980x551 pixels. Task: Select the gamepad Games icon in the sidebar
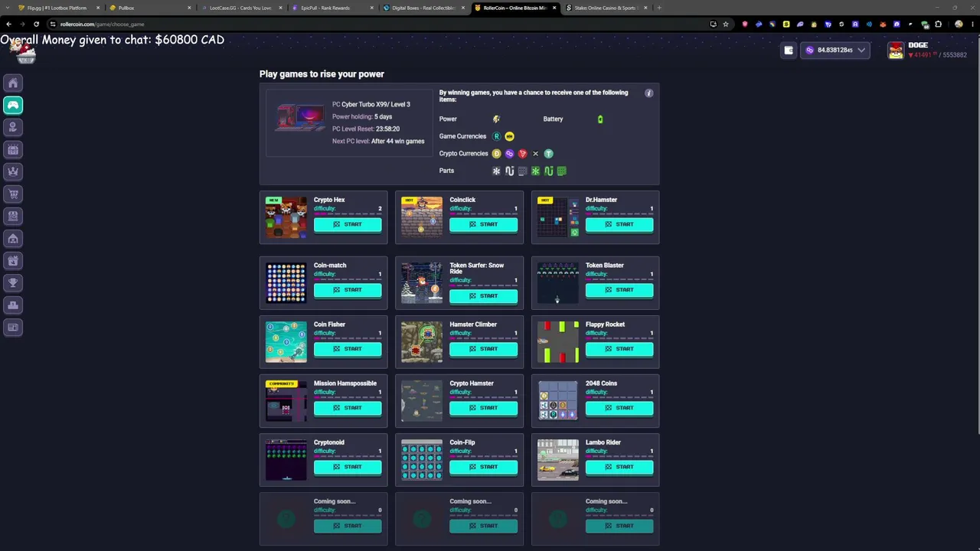pyautogui.click(x=13, y=105)
